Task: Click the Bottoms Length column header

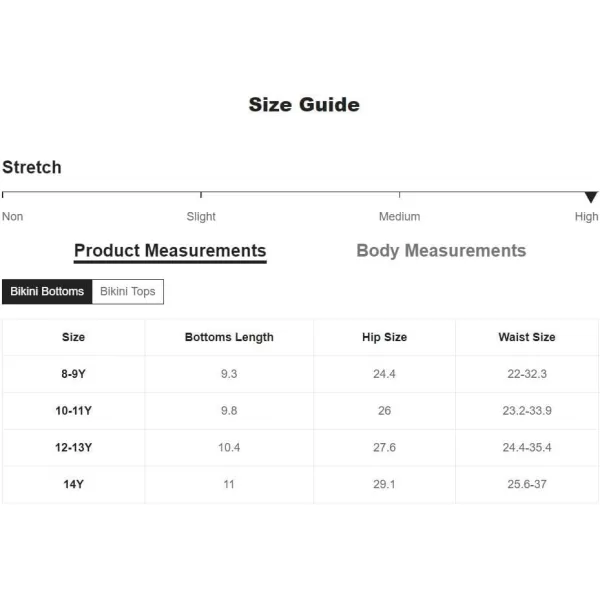Action: point(229,337)
